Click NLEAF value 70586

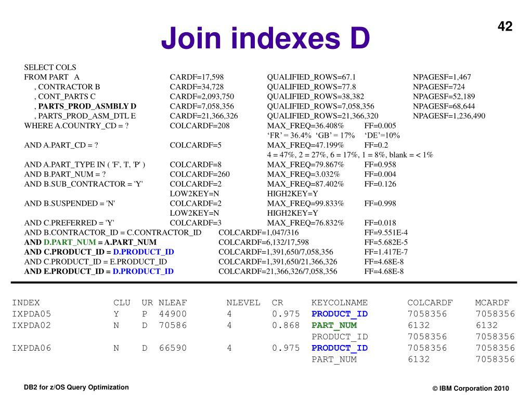pos(173,325)
